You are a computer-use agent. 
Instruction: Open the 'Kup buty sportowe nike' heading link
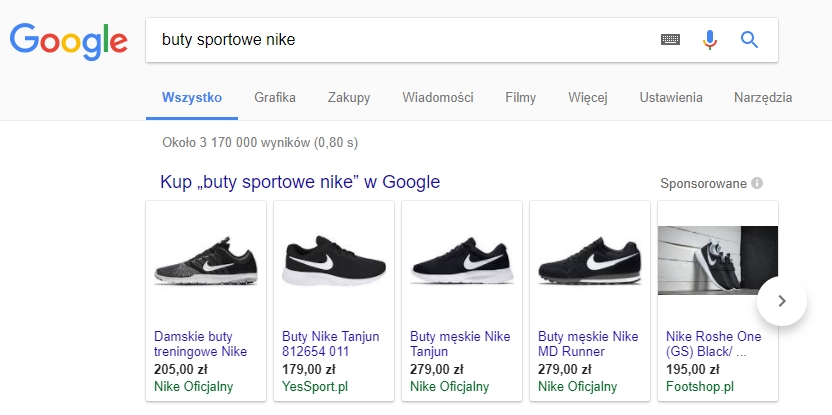[x=300, y=182]
